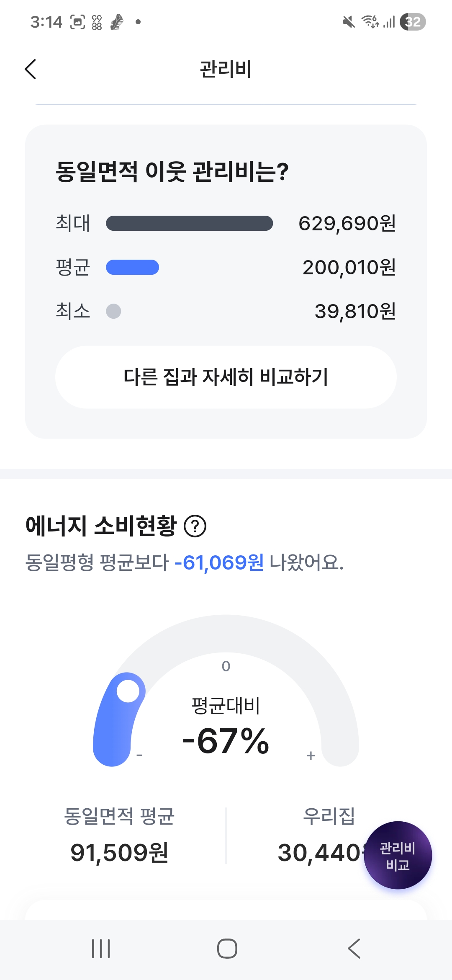
Task: Tap the 관리비 page title
Action: tap(226, 69)
